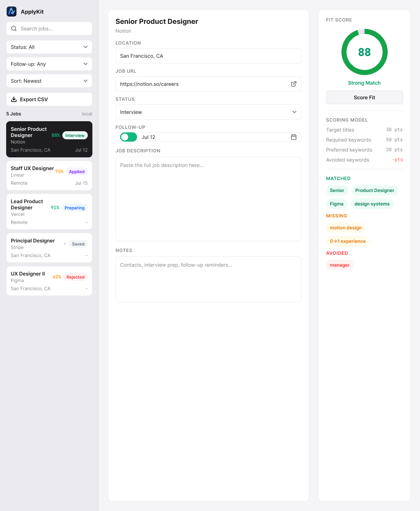
Task: Click the Job Description text area
Action: tap(208, 199)
